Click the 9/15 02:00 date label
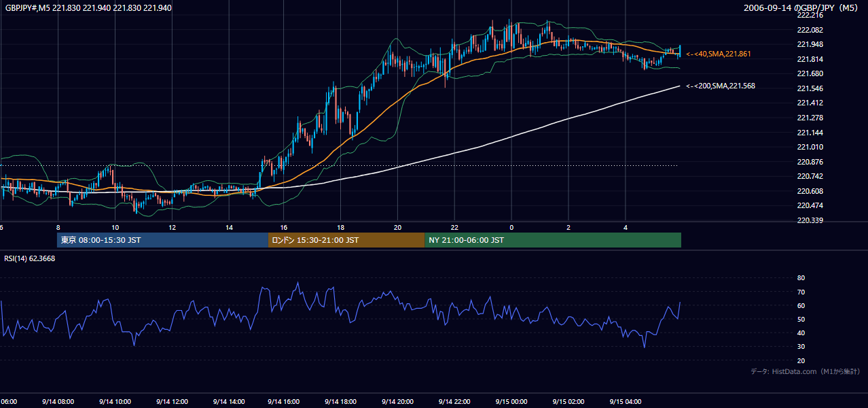Image resolution: width=868 pixels, height=408 pixels. [x=568, y=401]
